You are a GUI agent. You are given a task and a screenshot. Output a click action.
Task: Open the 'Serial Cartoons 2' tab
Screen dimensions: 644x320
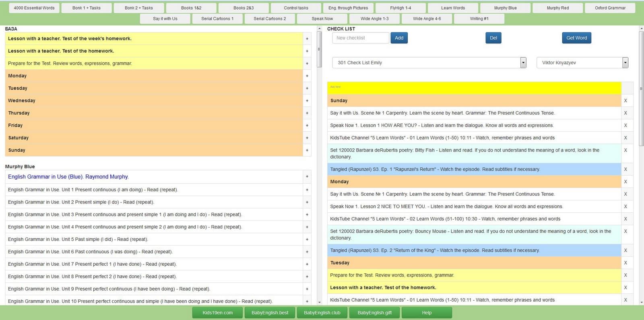(270, 18)
